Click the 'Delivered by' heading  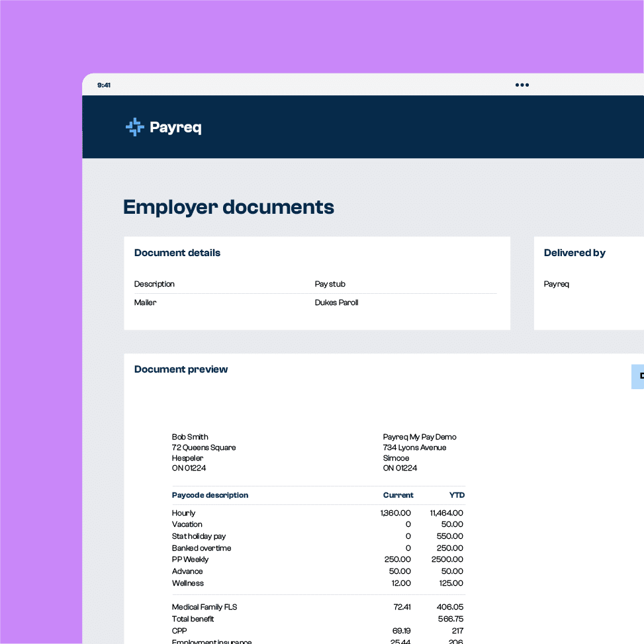tap(575, 253)
